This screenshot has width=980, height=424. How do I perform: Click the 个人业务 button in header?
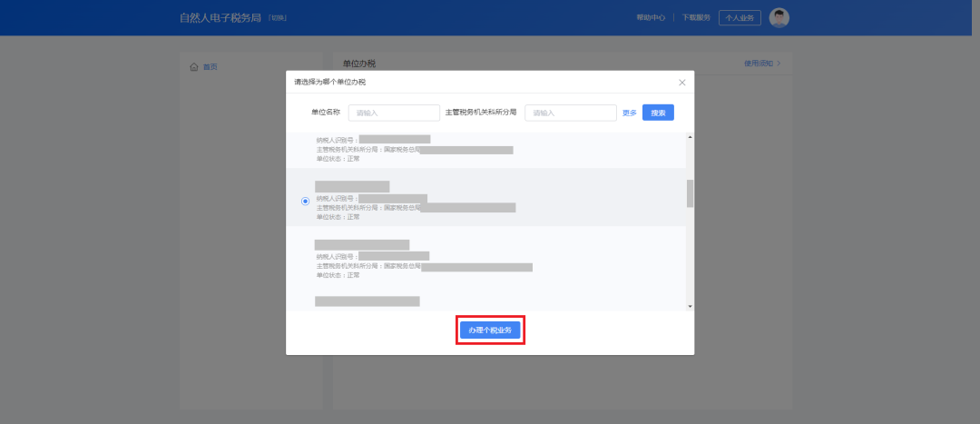tap(740, 18)
